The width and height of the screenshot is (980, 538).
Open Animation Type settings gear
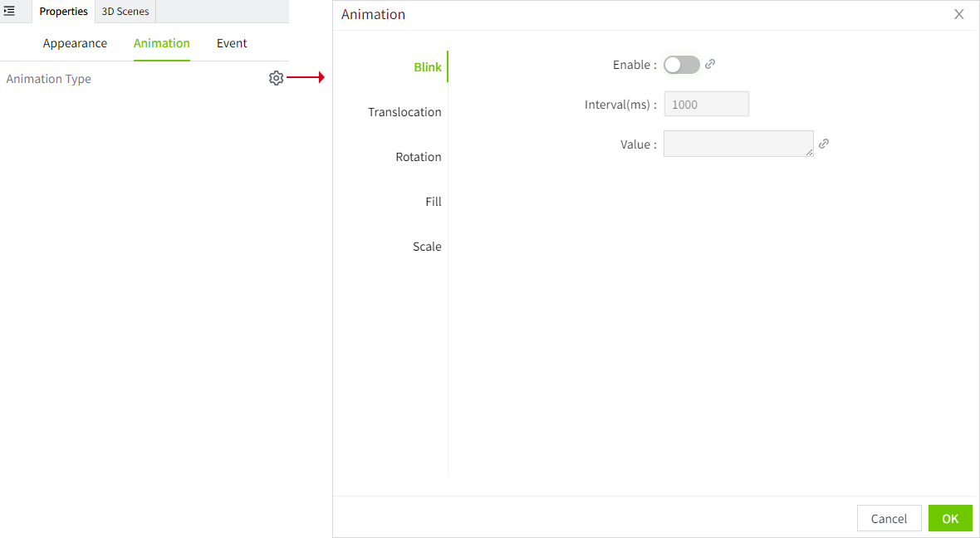(276, 78)
